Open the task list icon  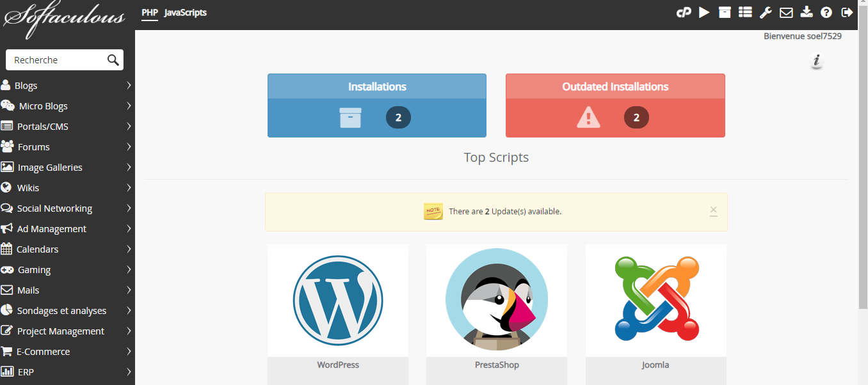745,12
